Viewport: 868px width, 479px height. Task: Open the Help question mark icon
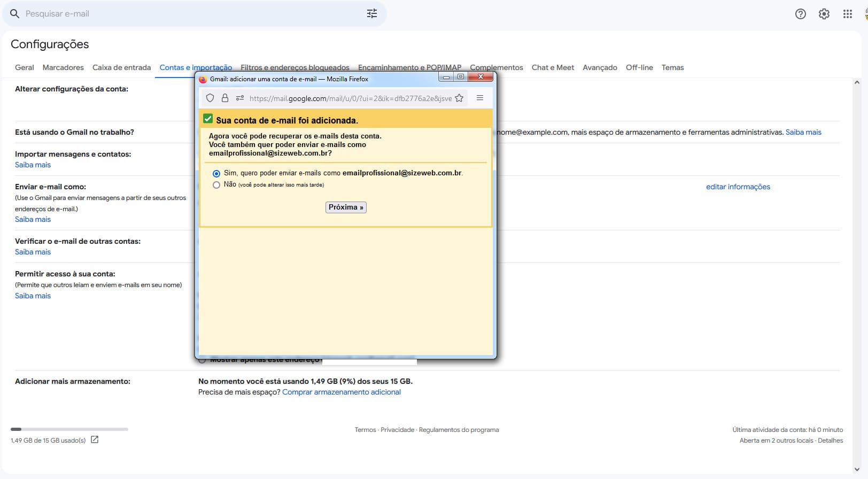800,14
